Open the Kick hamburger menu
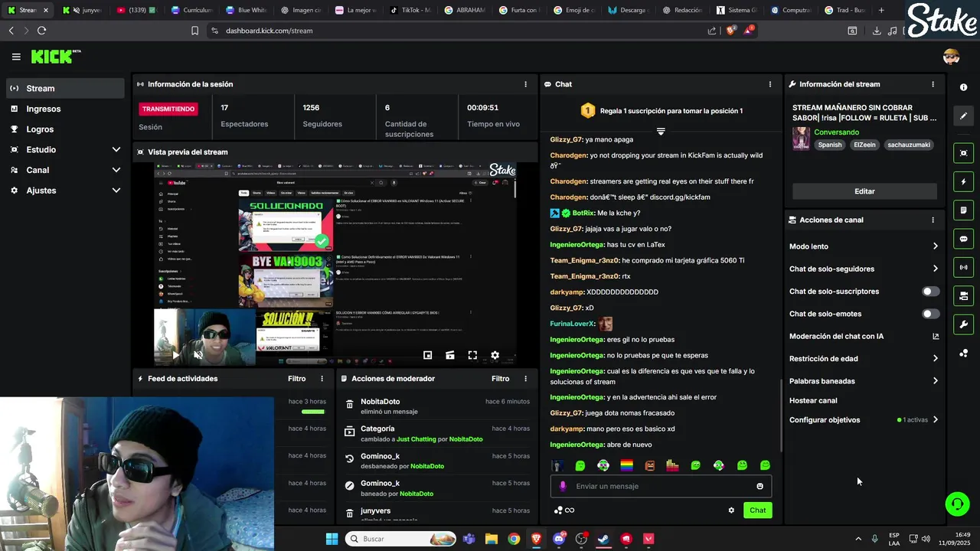The height and width of the screenshot is (551, 980). pos(16,57)
